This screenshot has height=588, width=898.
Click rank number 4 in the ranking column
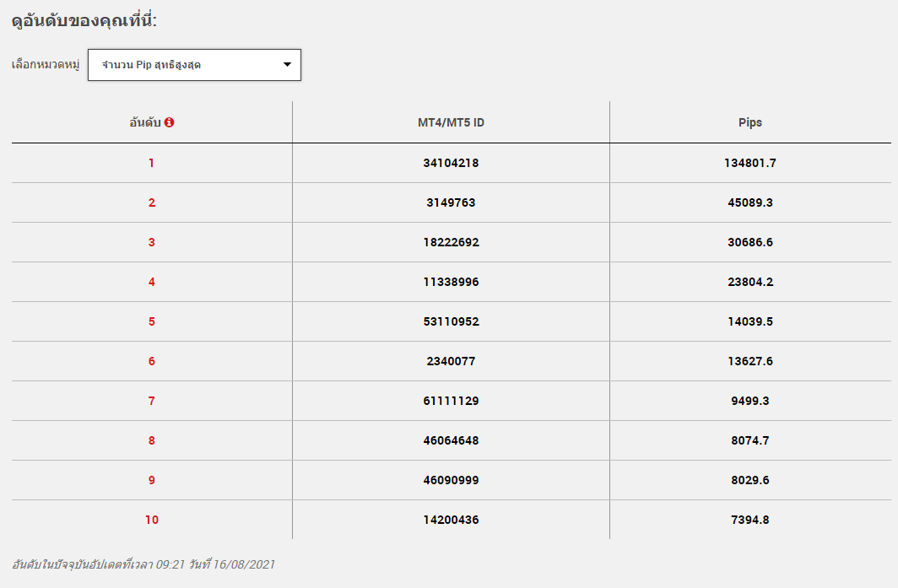point(152,282)
